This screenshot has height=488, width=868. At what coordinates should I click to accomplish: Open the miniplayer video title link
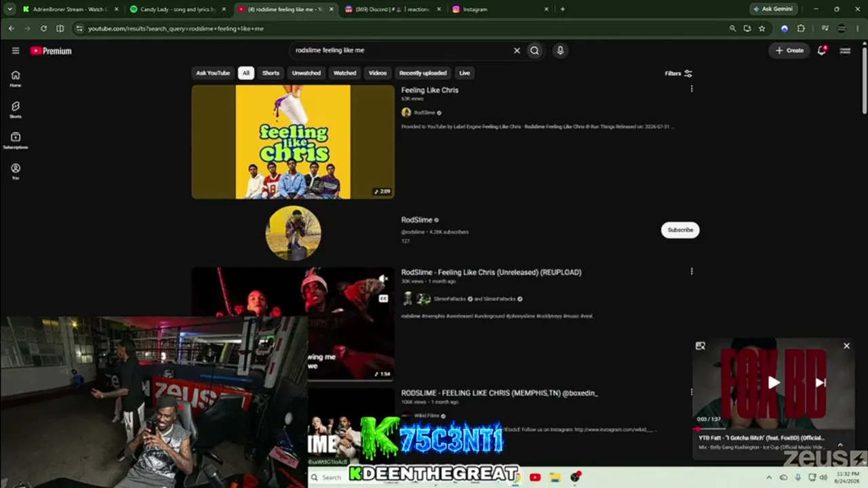click(x=762, y=438)
